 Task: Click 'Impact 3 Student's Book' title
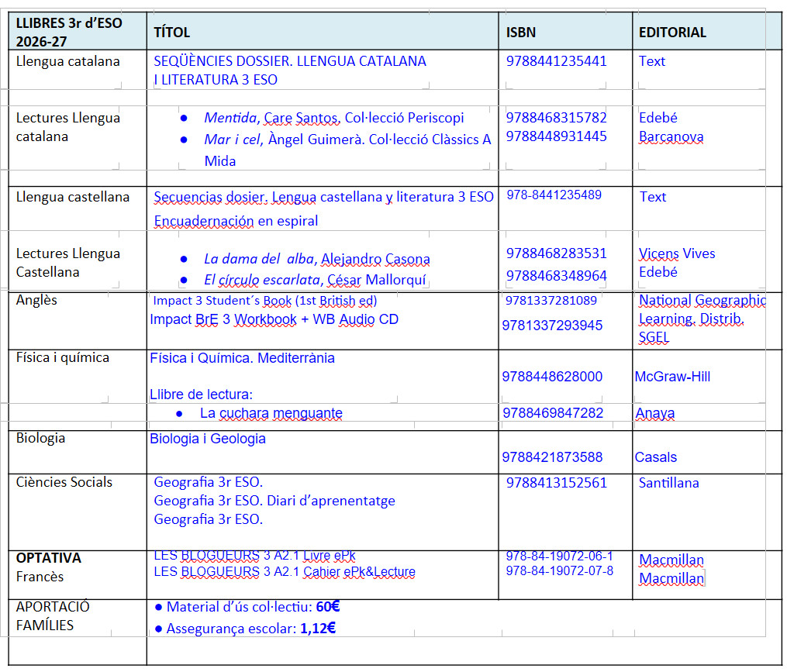(265, 301)
